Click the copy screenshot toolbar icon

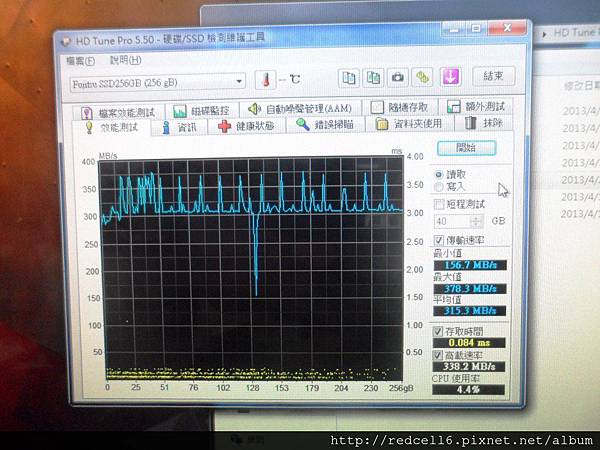(x=373, y=78)
